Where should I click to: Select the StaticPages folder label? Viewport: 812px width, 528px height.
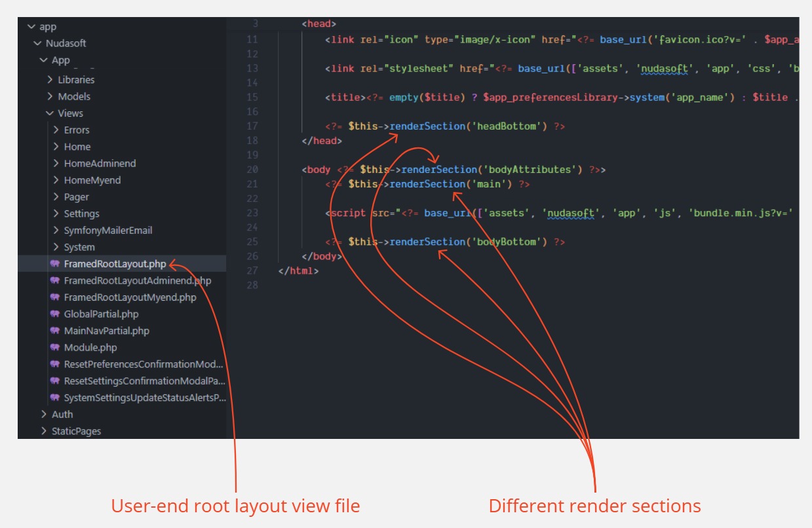(x=77, y=431)
